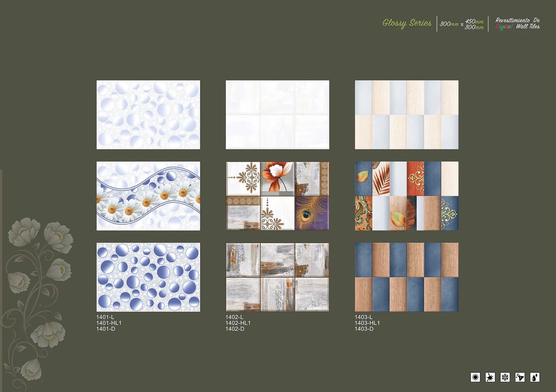Click the snowflake frost-resistance icon
This screenshot has width=556, height=392.
click(x=505, y=377)
